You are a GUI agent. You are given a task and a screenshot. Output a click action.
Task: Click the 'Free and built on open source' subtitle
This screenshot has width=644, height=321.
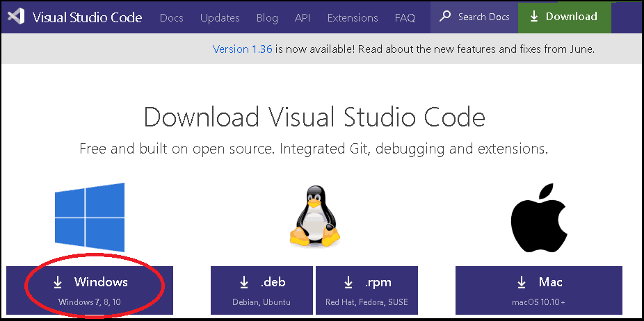(314, 149)
